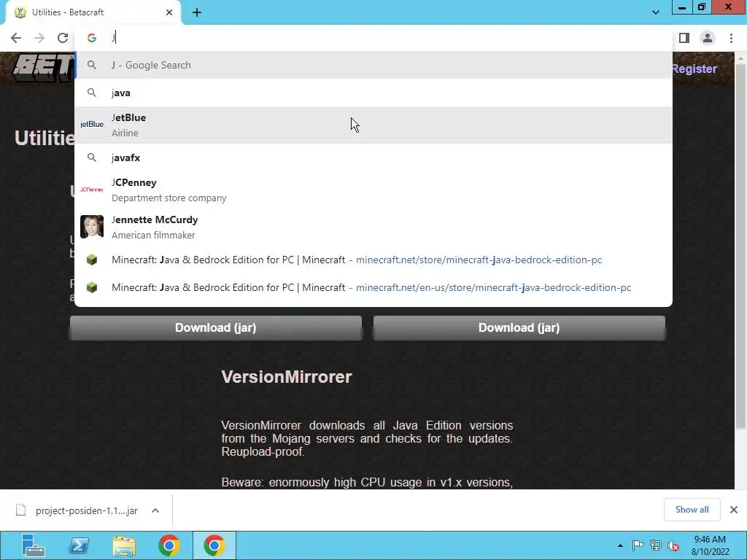Reload the current page
The image size is (747, 560).
63,38
